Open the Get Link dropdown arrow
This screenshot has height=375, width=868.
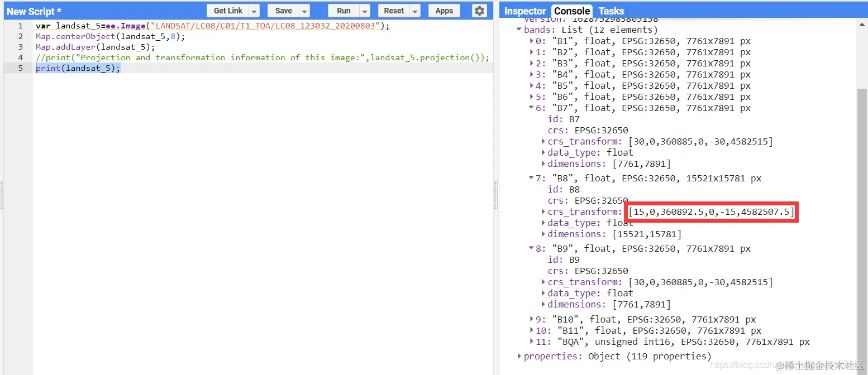pyautogui.click(x=254, y=11)
